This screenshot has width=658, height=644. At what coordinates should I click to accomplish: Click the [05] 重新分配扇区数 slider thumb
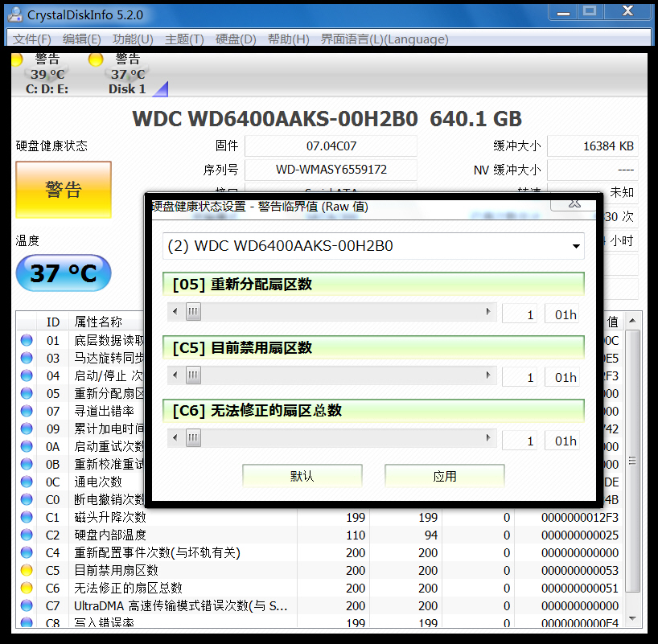click(193, 312)
